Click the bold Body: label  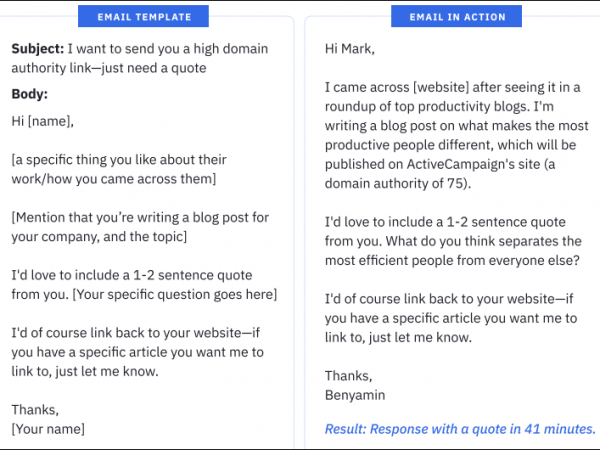[x=31, y=94]
